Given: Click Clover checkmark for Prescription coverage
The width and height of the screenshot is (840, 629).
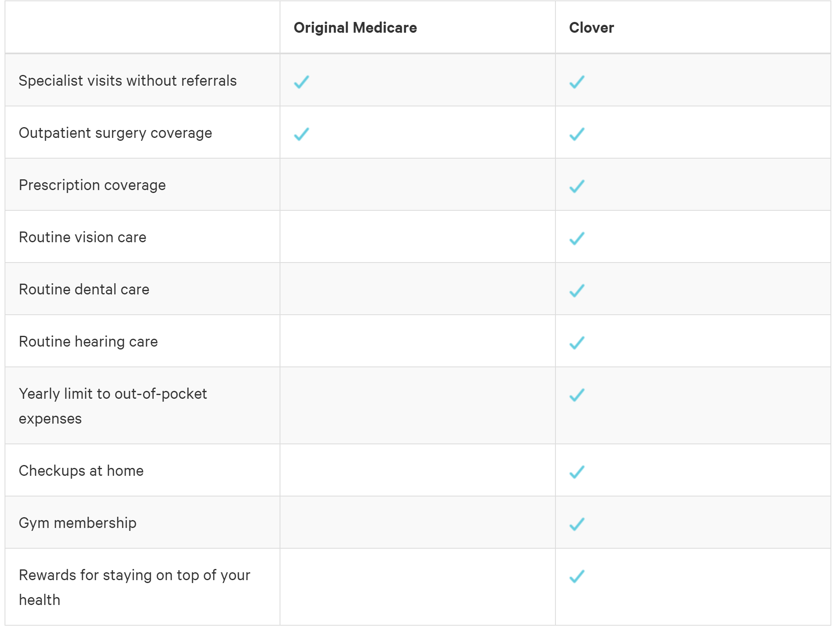Looking at the screenshot, I should click(577, 186).
